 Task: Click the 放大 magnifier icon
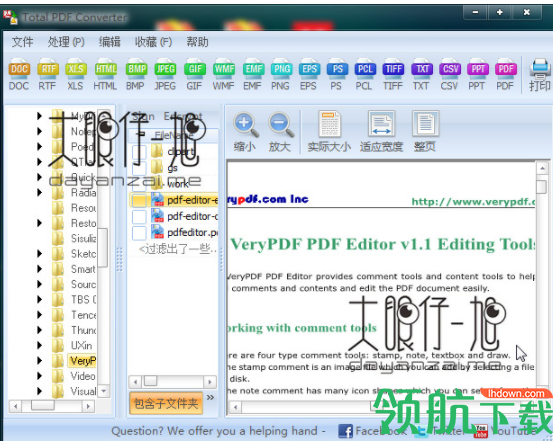click(280, 132)
